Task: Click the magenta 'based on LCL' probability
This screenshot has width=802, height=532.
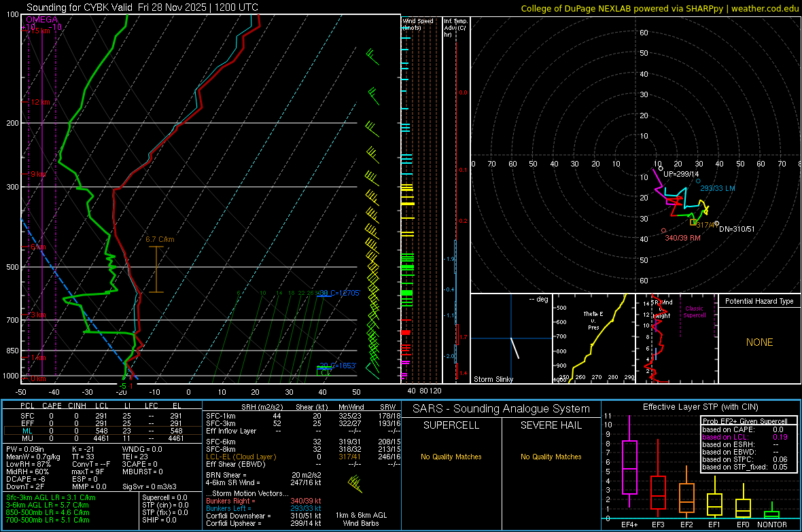Action: tap(745, 437)
